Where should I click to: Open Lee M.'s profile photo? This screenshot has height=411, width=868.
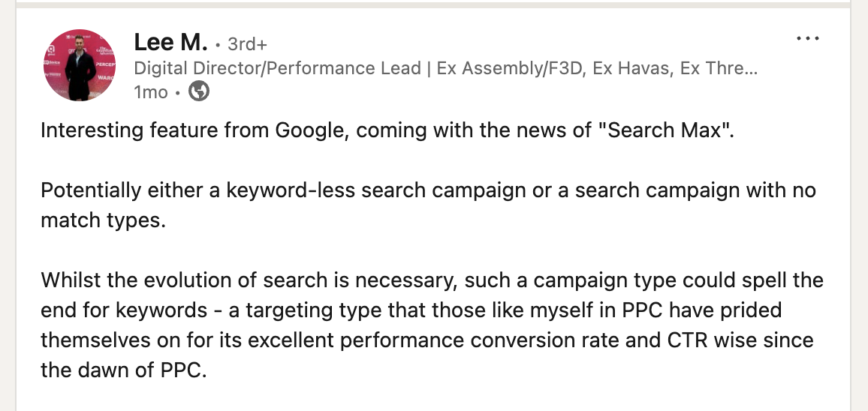(x=80, y=65)
